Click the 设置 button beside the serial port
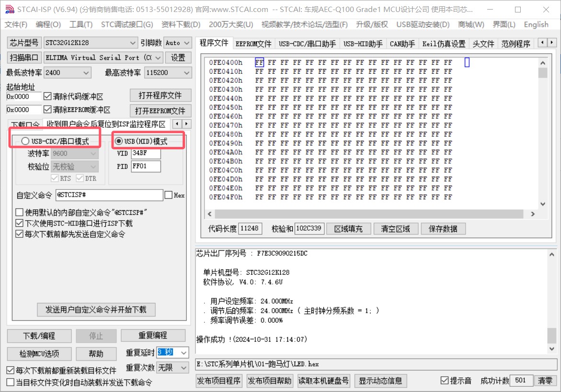This screenshot has height=392, width=561. click(178, 57)
